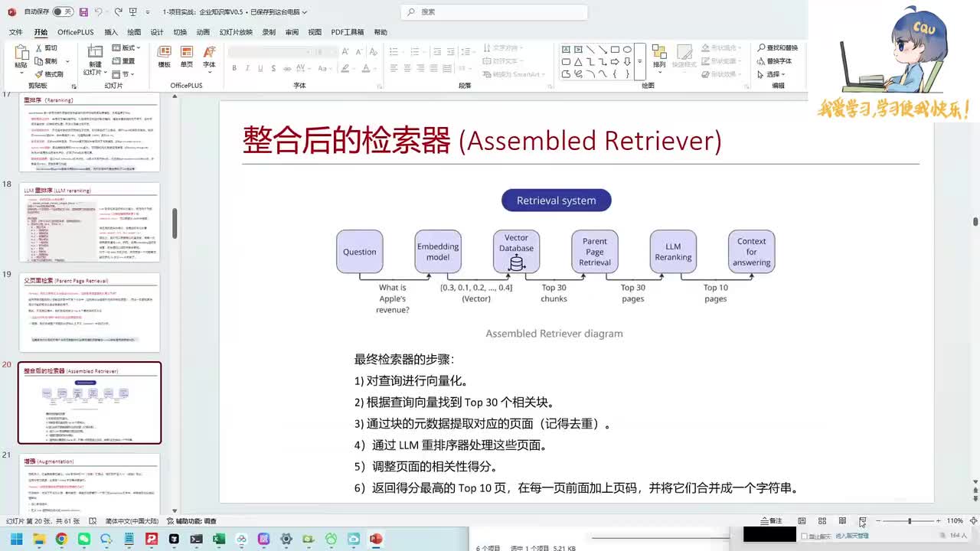Click the Format Painter (格式刷) button

pyautogui.click(x=49, y=74)
